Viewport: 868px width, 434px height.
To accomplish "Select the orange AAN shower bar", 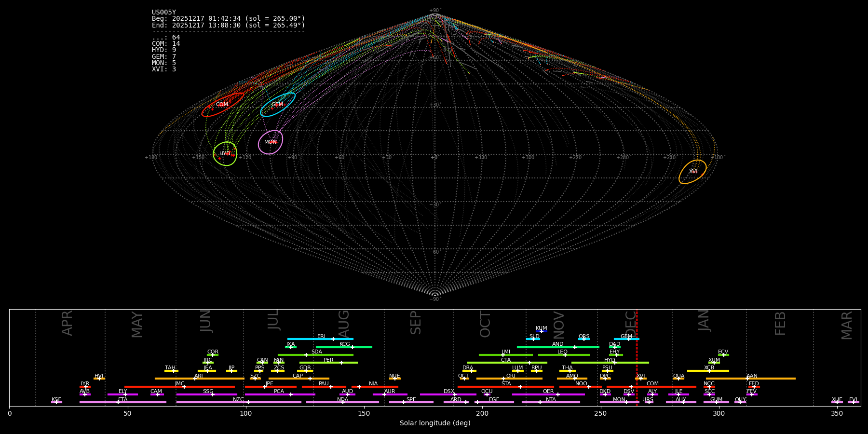I will click(750, 379).
